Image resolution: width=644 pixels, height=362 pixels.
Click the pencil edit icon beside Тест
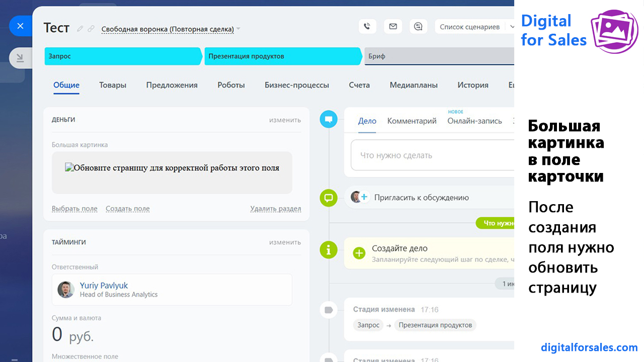point(80,29)
